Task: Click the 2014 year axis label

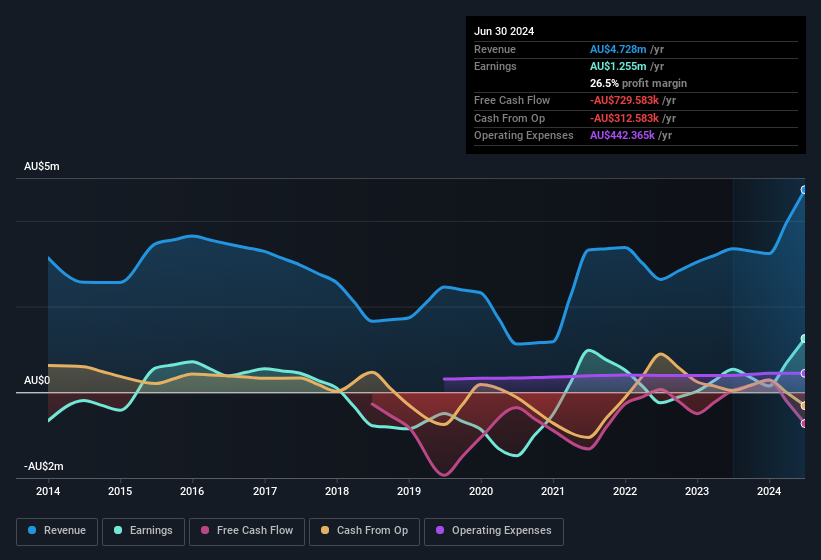Action: [48, 491]
